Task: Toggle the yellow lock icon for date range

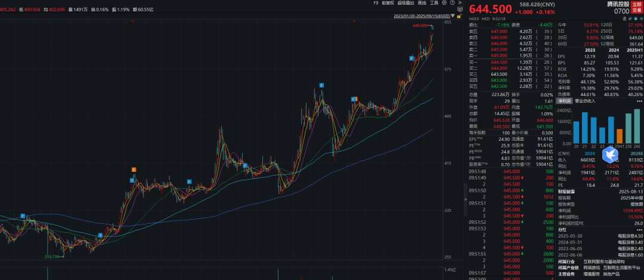Action: 459,17
